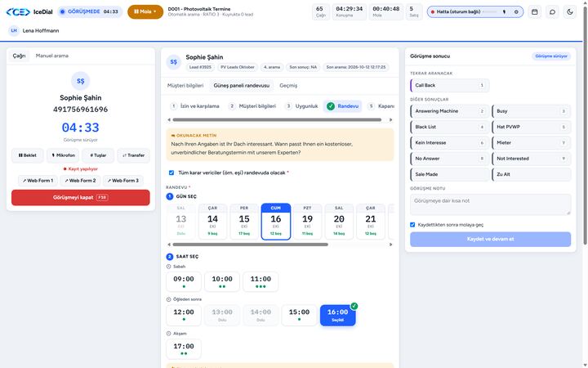588x368 pixels.
Task: Select Answering Machine result
Action: coord(450,111)
